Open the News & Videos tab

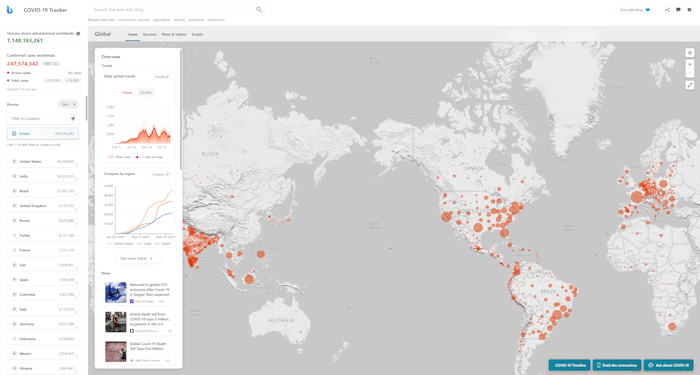coord(174,34)
